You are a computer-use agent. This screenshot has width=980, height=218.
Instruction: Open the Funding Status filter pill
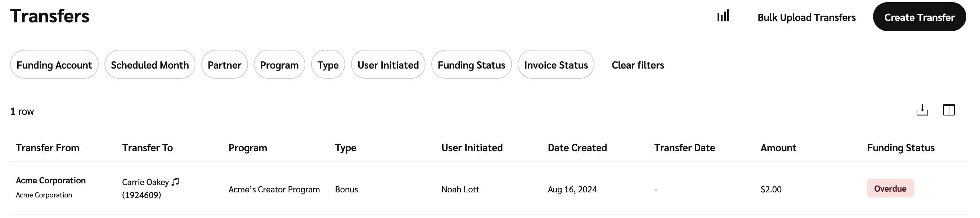click(471, 65)
